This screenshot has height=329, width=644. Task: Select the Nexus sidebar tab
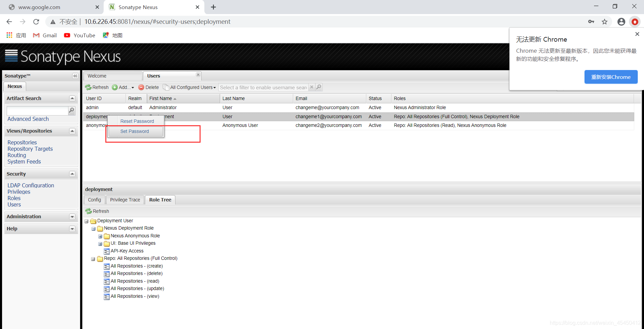click(15, 86)
